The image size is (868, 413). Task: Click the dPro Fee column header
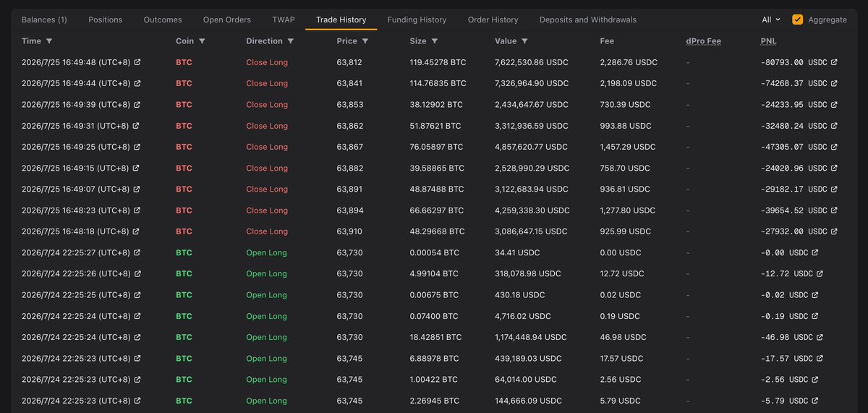[703, 41]
